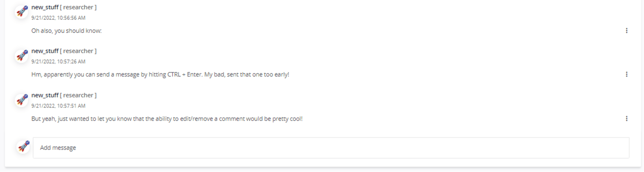Click new_stuff username on 10:56:56 message
This screenshot has width=644, height=172.
click(x=45, y=7)
